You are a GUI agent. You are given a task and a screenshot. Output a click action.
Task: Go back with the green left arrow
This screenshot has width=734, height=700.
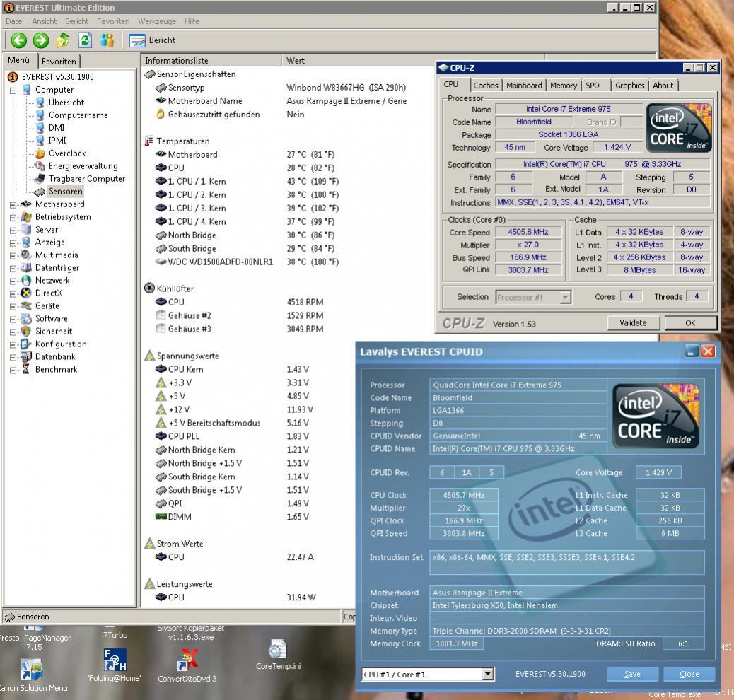[18, 40]
